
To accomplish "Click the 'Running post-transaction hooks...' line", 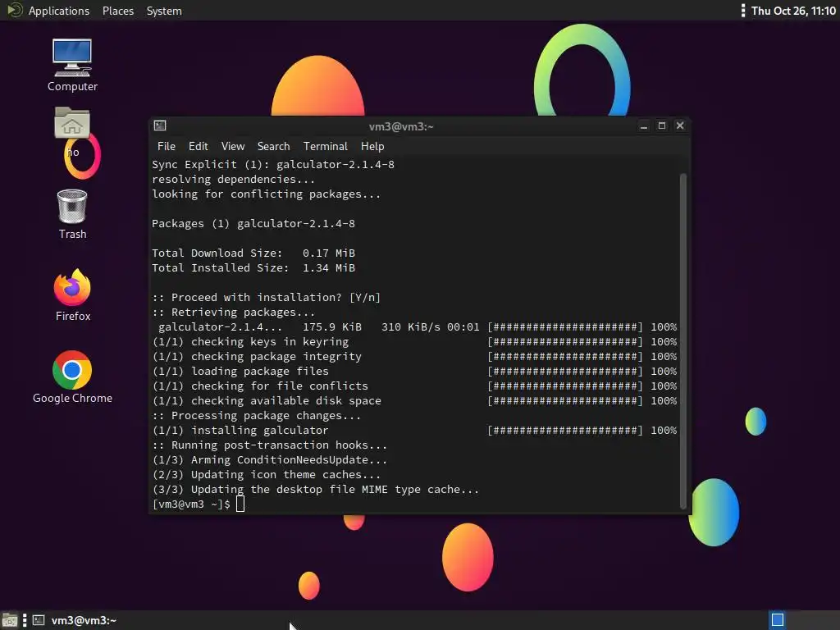I will tap(269, 445).
